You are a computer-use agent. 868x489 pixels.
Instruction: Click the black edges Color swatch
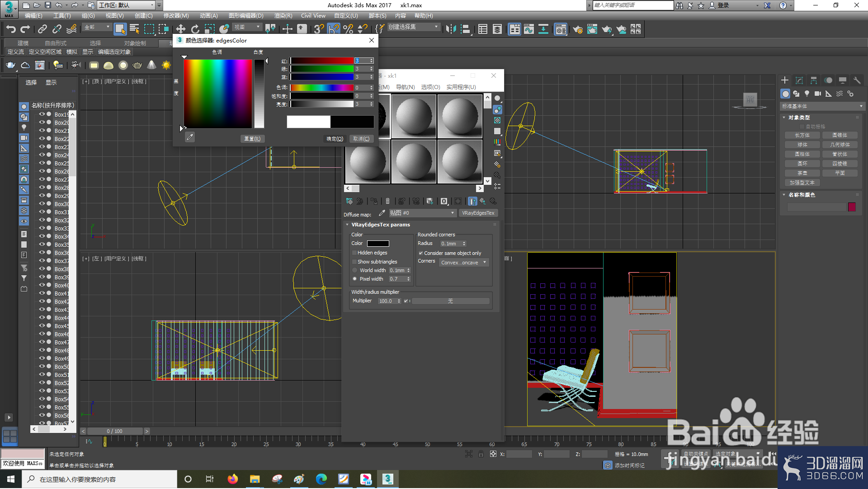(378, 244)
